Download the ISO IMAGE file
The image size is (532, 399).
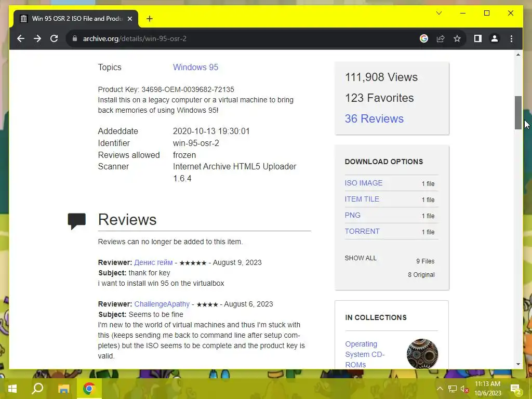click(x=363, y=183)
